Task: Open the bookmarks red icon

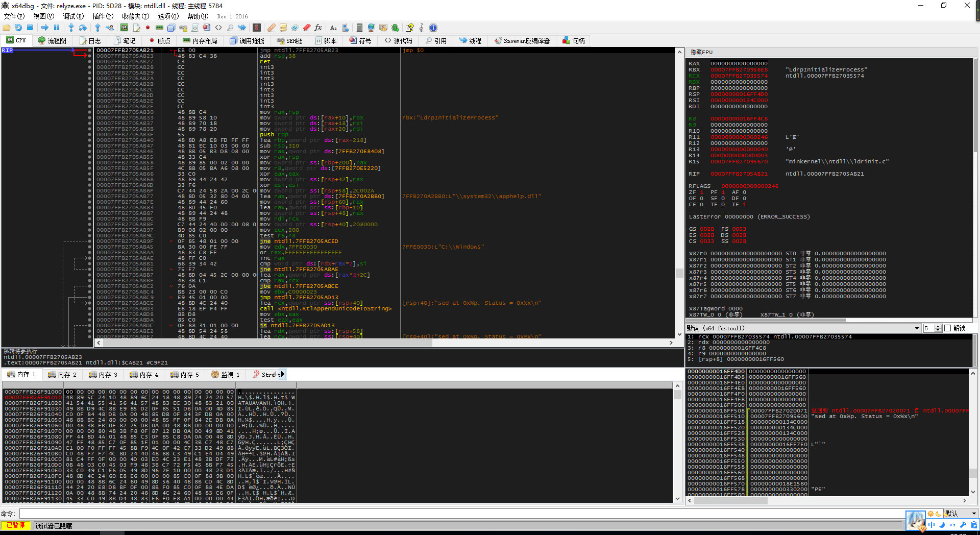Action: [x=306, y=28]
